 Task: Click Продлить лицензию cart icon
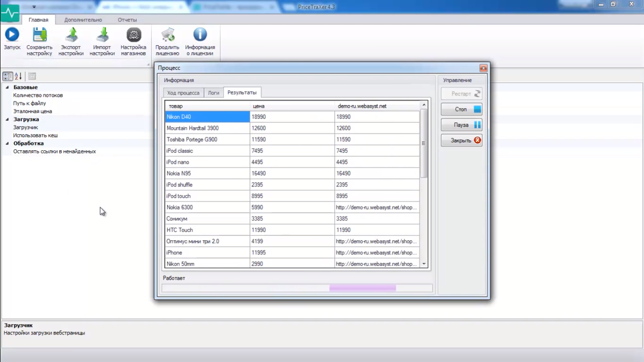tap(167, 35)
